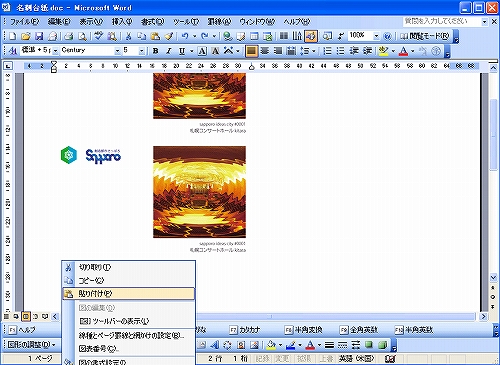Viewport: 500px width, 365px height.
Task: Open the columns layout button
Action: 284,36
